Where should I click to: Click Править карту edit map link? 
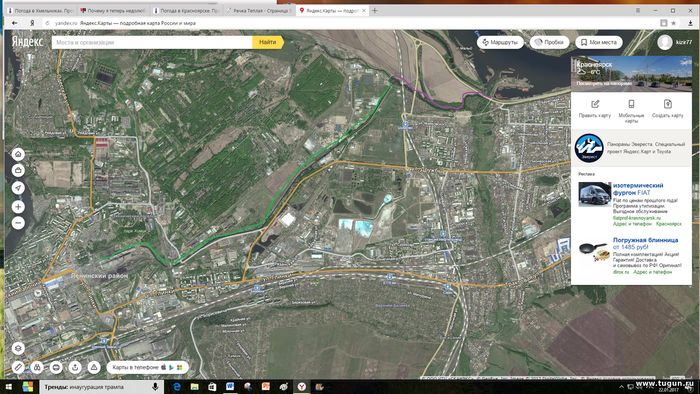(x=595, y=109)
